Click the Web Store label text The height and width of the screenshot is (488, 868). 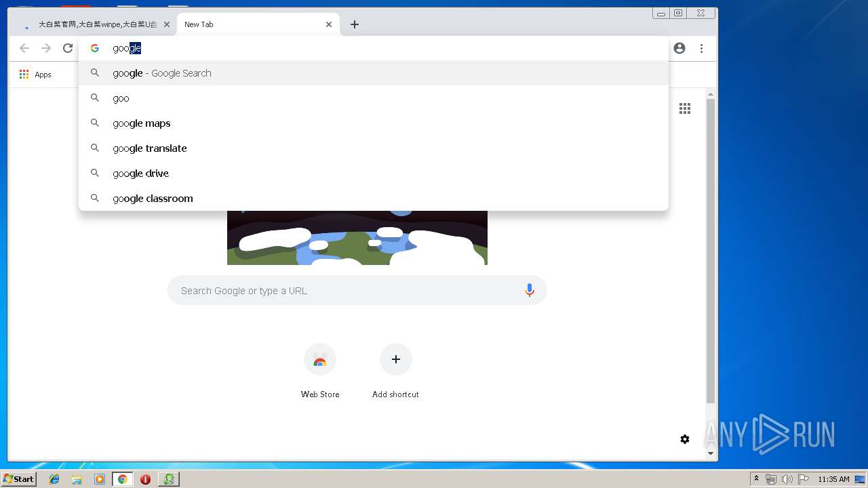[320, 394]
